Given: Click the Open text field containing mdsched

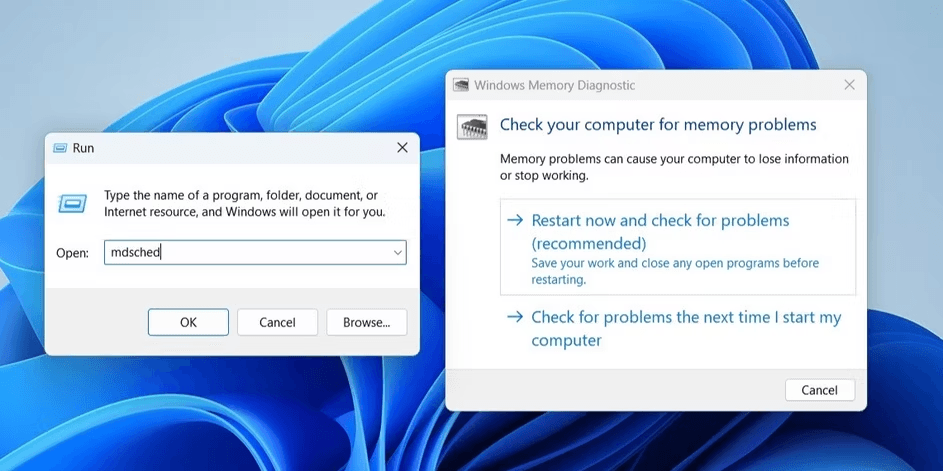Looking at the screenshot, I should 255,253.
